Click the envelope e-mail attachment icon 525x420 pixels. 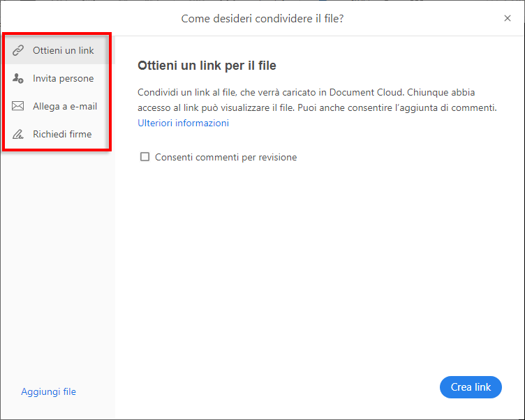pos(19,107)
